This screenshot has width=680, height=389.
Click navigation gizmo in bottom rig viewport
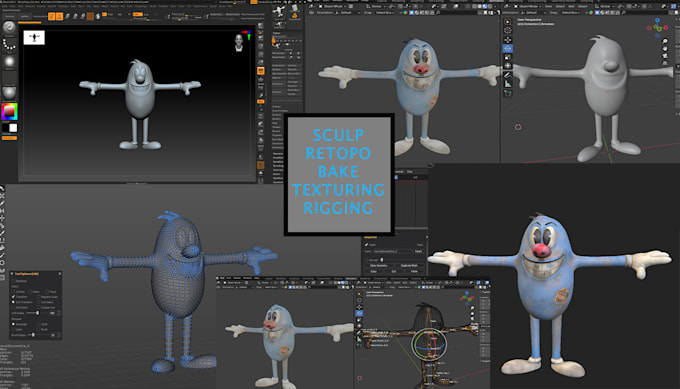pos(467,298)
